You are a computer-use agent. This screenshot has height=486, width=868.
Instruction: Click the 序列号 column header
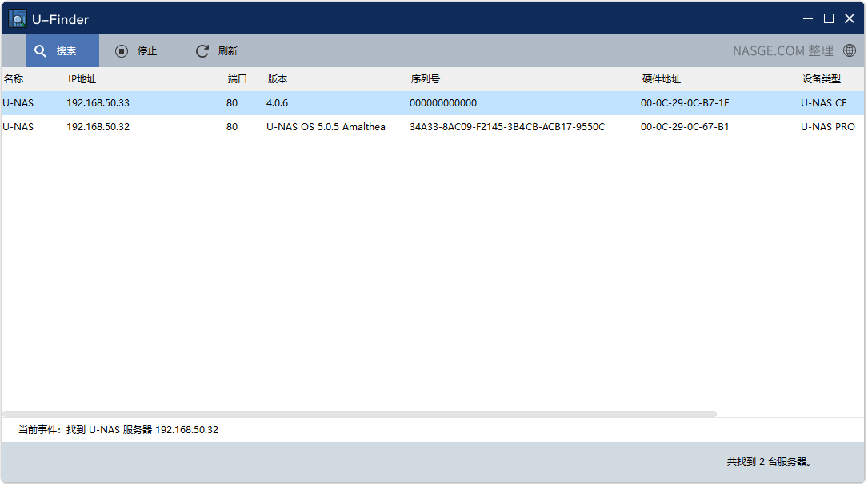point(425,79)
